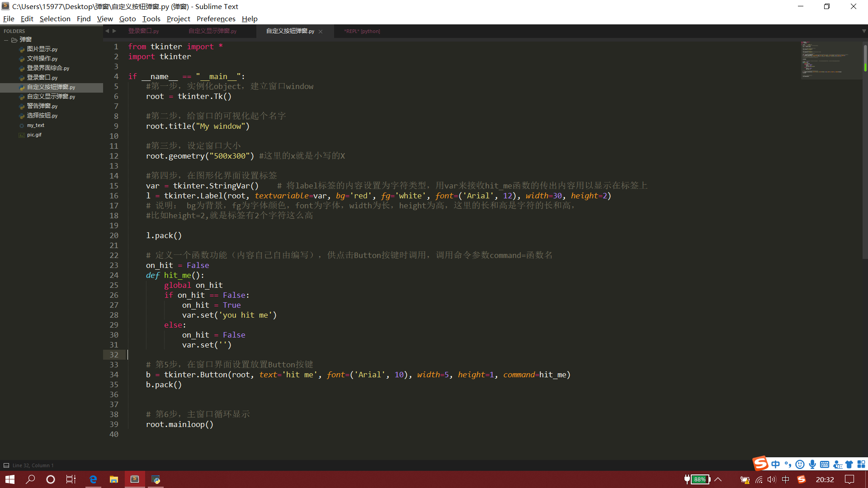This screenshot has height=488, width=868.
Task: Open my_text file in sidebar
Action: [x=36, y=125]
